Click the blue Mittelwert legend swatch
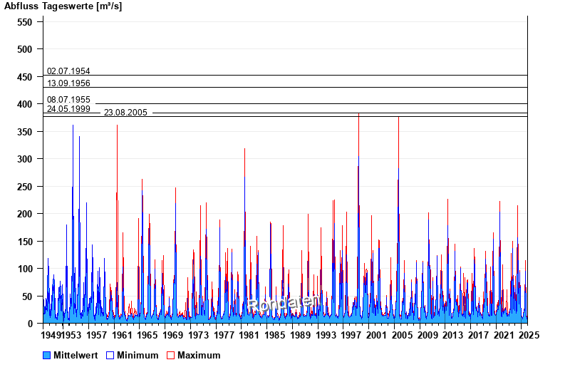This screenshot has width=570, height=392. tap(47, 355)
